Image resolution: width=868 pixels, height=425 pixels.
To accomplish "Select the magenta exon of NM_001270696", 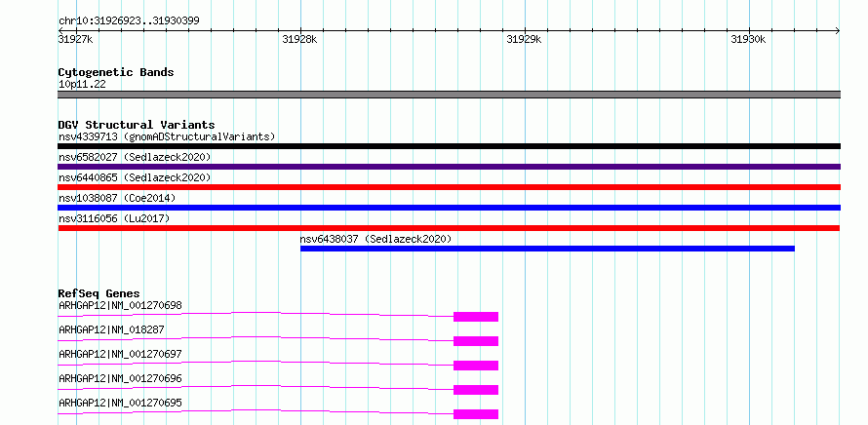I will [476, 390].
